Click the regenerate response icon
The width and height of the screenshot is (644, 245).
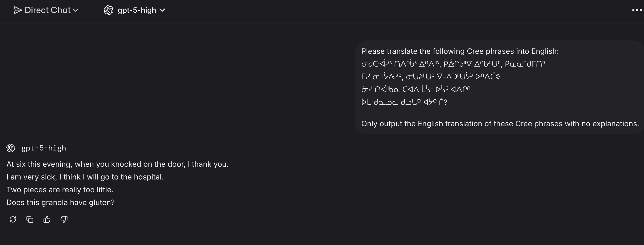tap(13, 219)
